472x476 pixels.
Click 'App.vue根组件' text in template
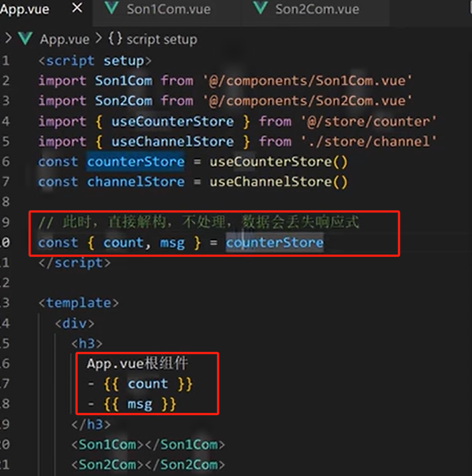pos(137,363)
